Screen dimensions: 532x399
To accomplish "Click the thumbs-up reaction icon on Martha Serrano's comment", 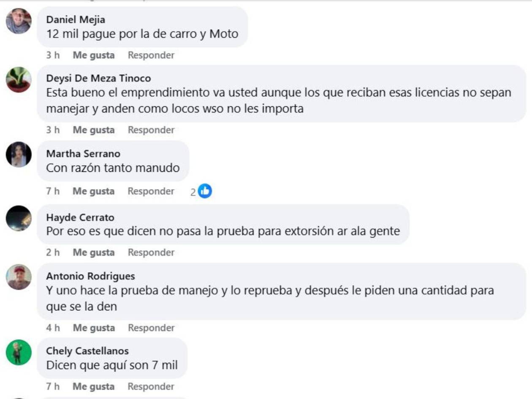I will 205,191.
